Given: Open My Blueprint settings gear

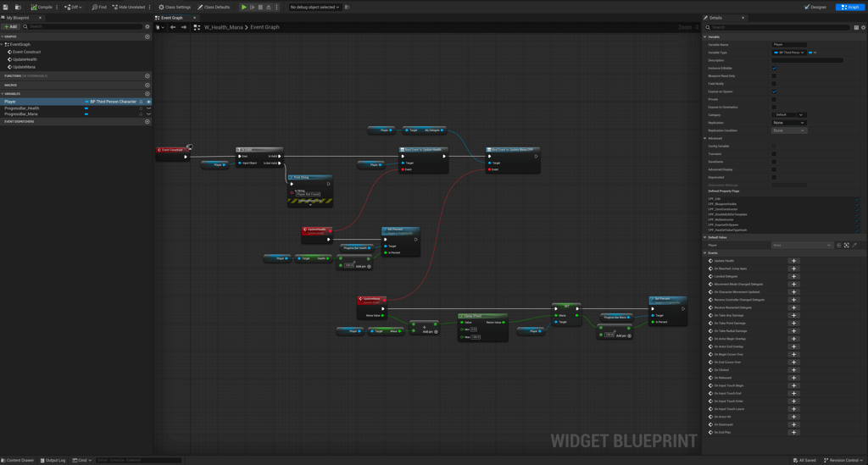Looking at the screenshot, I should click(x=147, y=26).
